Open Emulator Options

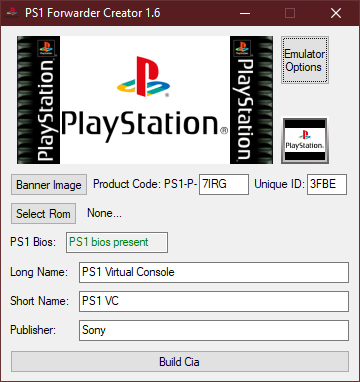click(x=305, y=60)
